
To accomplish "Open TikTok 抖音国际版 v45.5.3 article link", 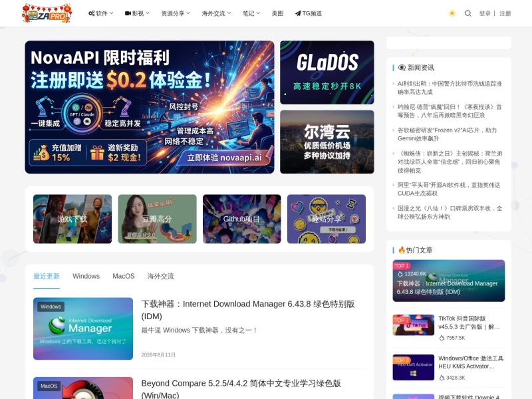I will 469,323.
